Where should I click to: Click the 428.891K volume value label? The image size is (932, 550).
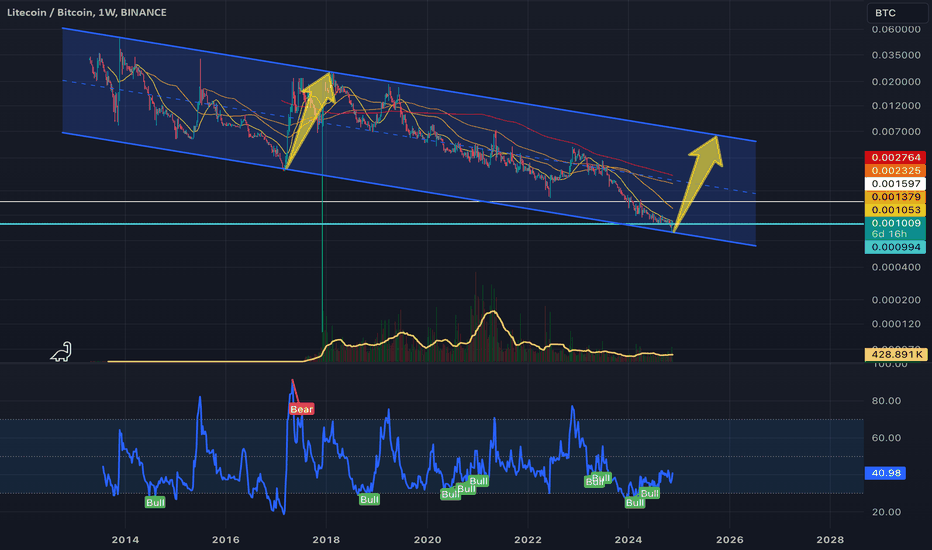[896, 354]
